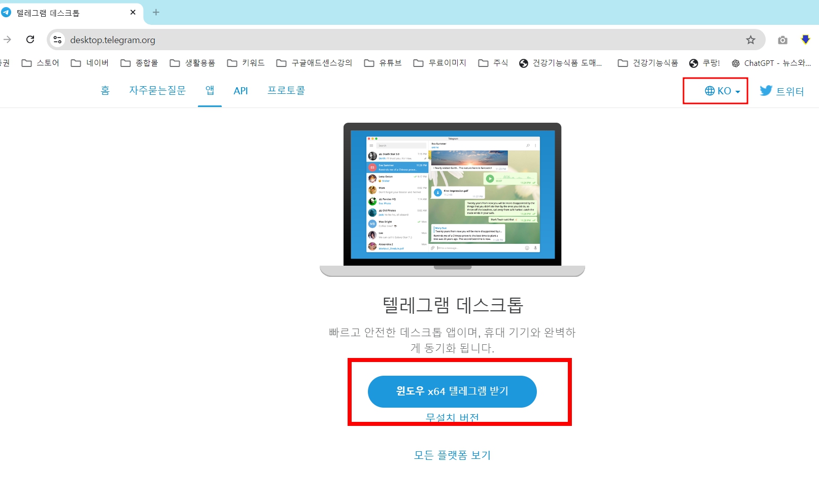Download 윈도우 x64 텔레그램 받기
Viewport: 819px width, 504px height.
[452, 391]
